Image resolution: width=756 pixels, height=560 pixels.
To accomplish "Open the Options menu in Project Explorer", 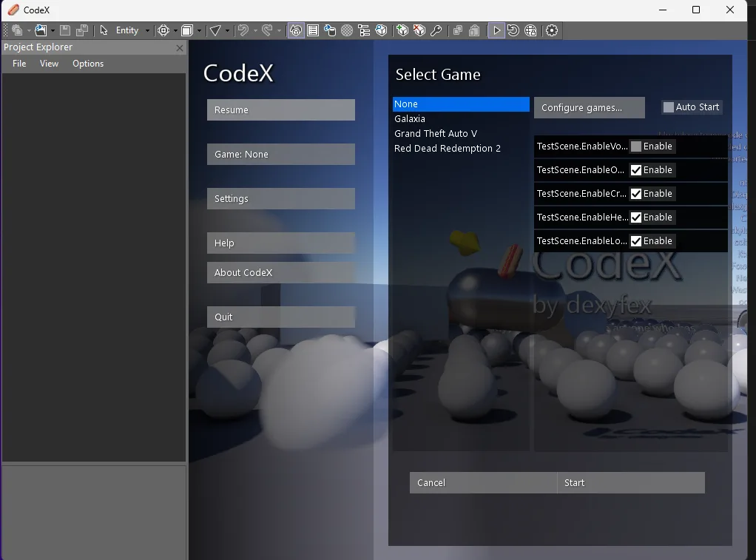I will click(x=88, y=64).
